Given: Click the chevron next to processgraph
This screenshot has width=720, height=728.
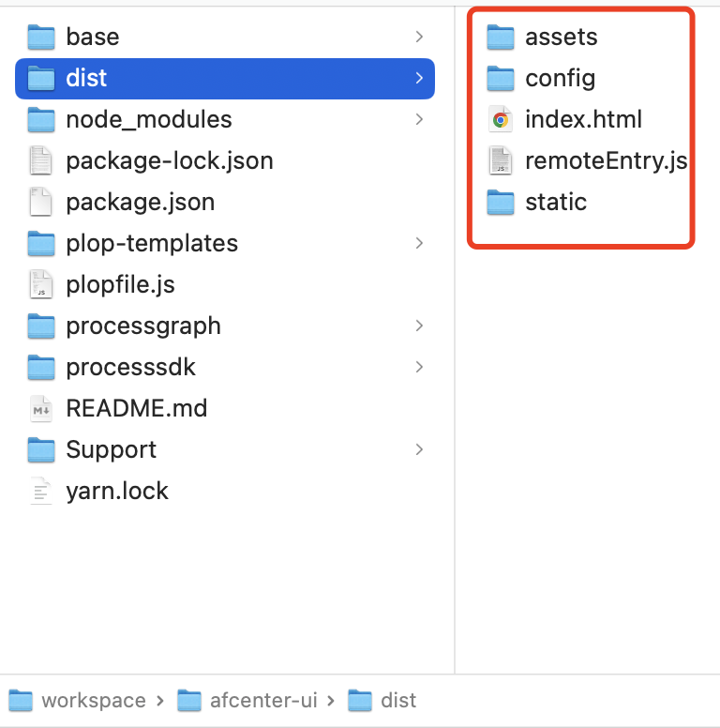Looking at the screenshot, I should (x=419, y=326).
